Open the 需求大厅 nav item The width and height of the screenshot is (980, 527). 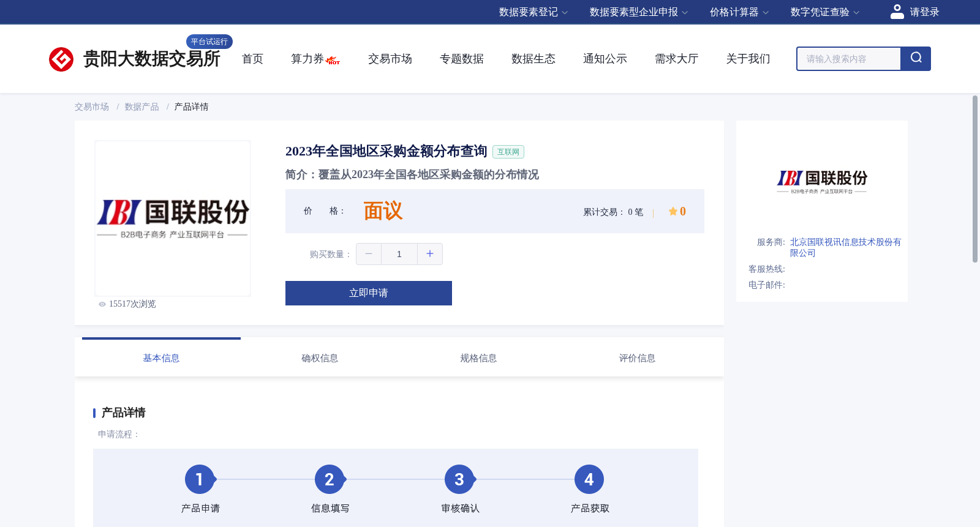(x=677, y=59)
